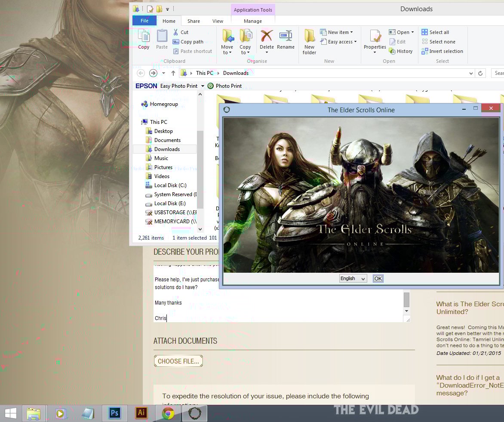This screenshot has height=422, width=504.
Task: Open the recent locations dropdown arrow
Action: (163, 73)
